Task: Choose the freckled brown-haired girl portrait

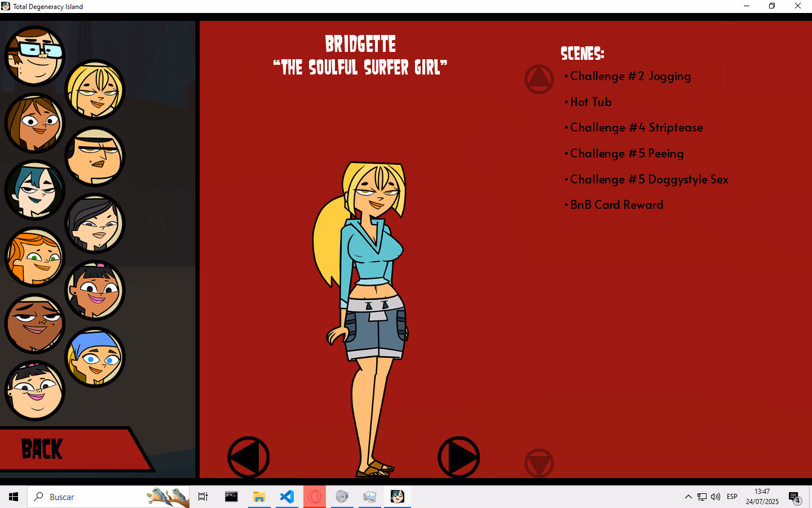Action: pyautogui.click(x=35, y=123)
